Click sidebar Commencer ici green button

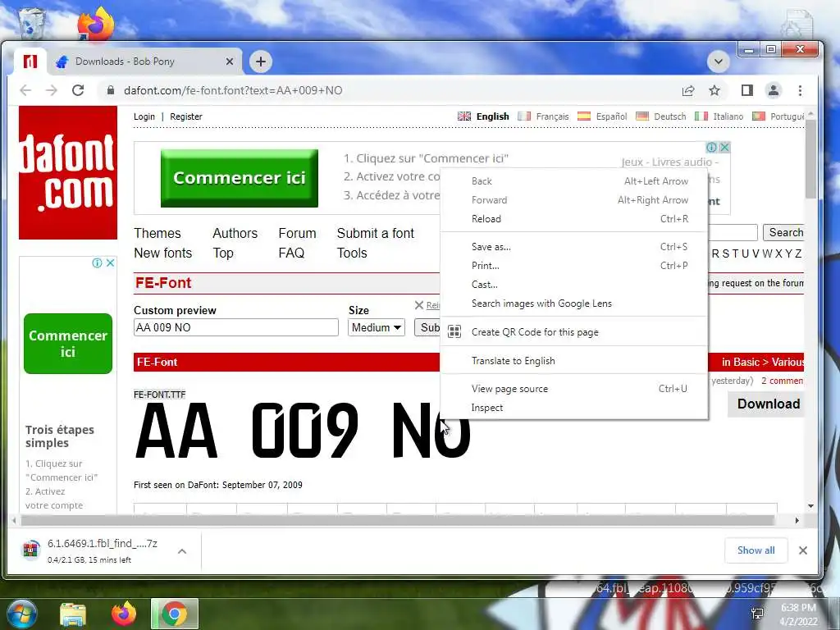coord(68,344)
